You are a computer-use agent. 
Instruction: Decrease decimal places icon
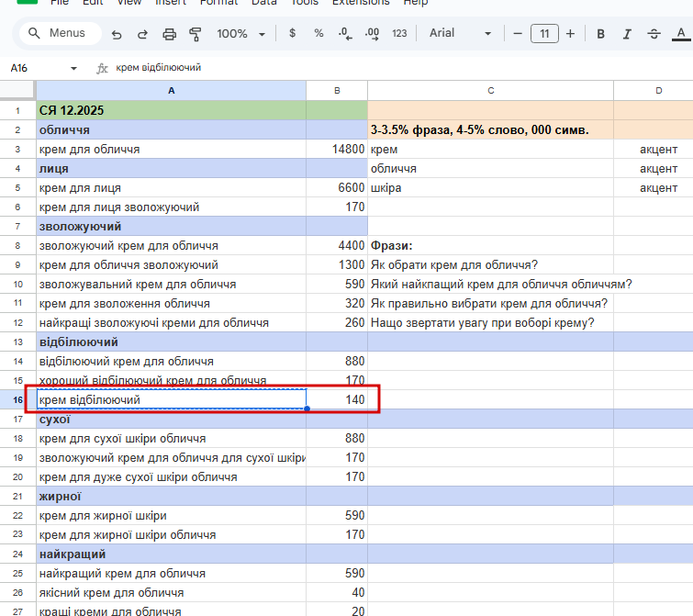point(345,34)
